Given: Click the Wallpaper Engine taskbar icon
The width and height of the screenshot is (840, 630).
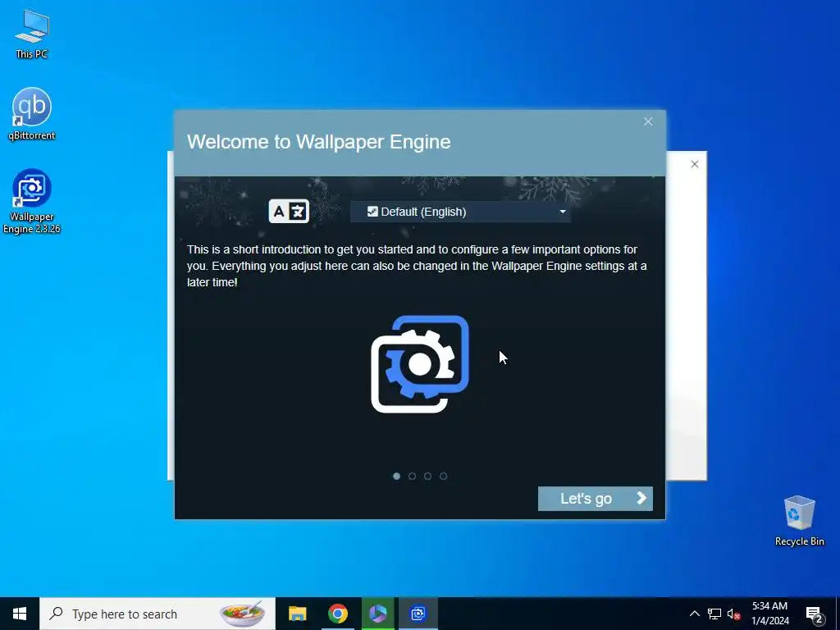Looking at the screenshot, I should coord(418,614).
